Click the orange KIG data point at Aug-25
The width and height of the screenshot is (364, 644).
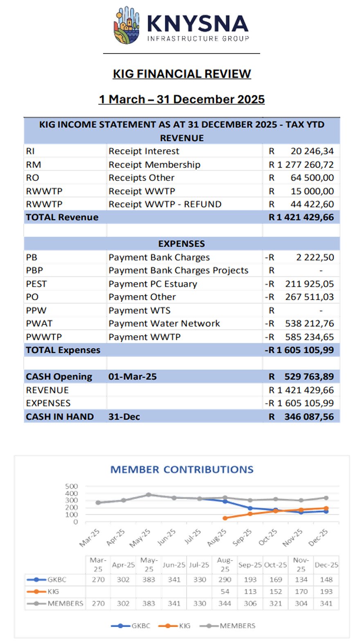pyautogui.click(x=225, y=518)
